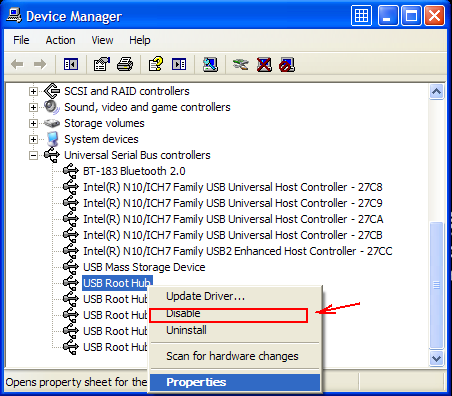
Task: Expand the System devices node
Action: point(33,139)
